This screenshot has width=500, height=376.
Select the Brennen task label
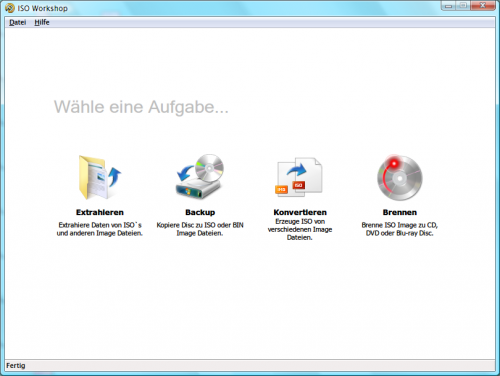tap(400, 212)
